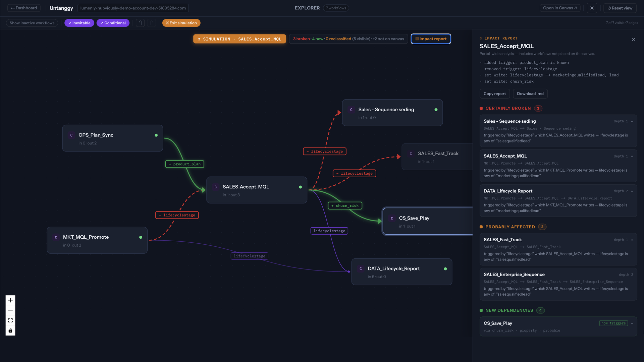The height and width of the screenshot is (362, 644).
Task: Go back to Dashboard
Action: [x=24, y=8]
